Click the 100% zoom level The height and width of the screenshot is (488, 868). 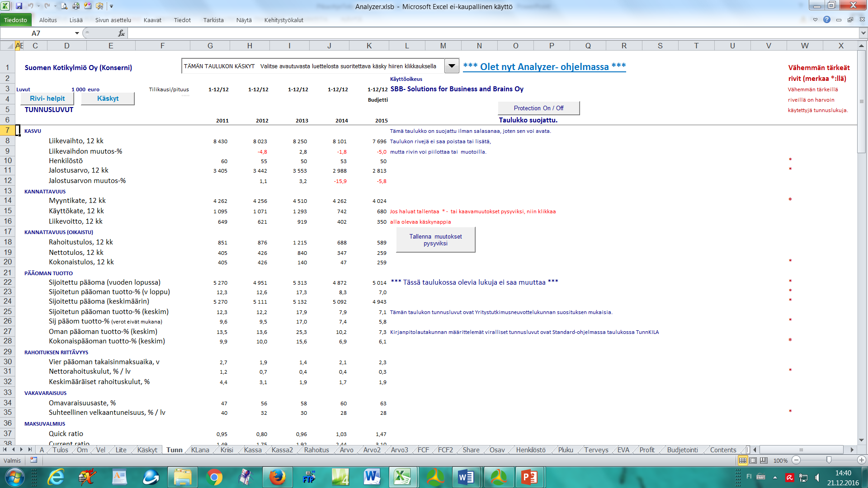780,460
